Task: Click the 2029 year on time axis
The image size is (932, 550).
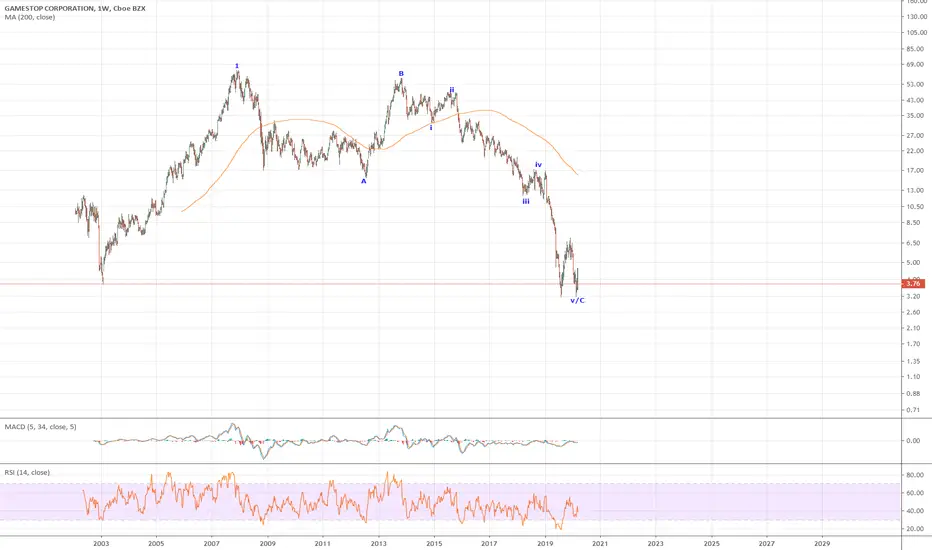Action: click(822, 543)
